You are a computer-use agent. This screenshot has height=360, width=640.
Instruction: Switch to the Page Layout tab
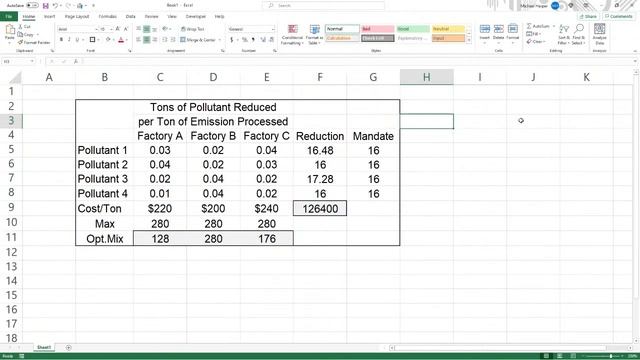tap(77, 16)
